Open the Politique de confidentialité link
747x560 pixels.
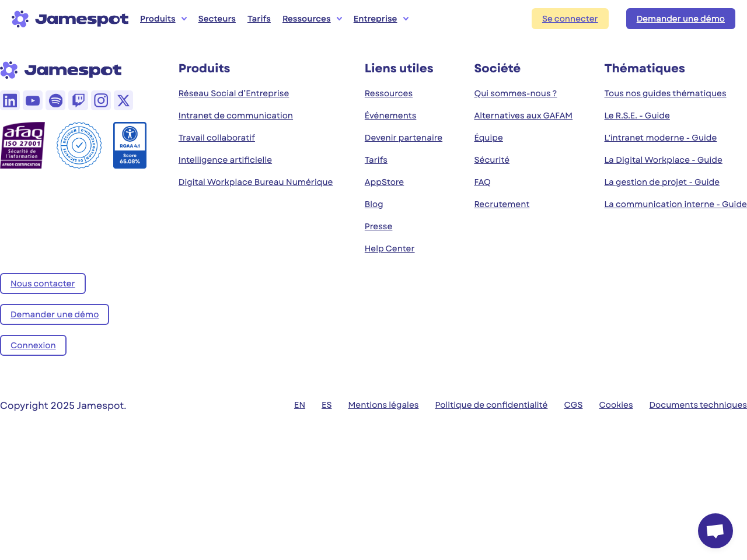(x=491, y=405)
